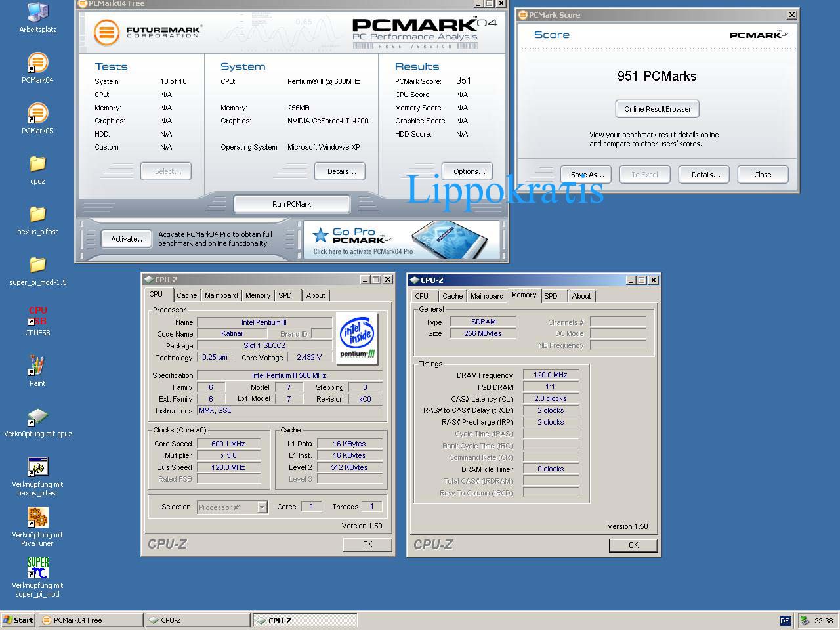Click the Futuremark Corporation logo
Screen dimensions: 840x630
click(147, 31)
